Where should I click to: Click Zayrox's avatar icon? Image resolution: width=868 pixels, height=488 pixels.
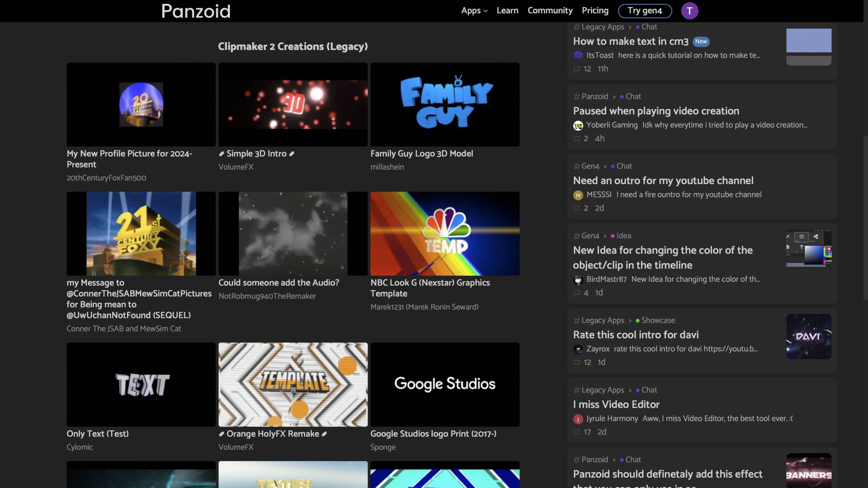[x=578, y=349]
